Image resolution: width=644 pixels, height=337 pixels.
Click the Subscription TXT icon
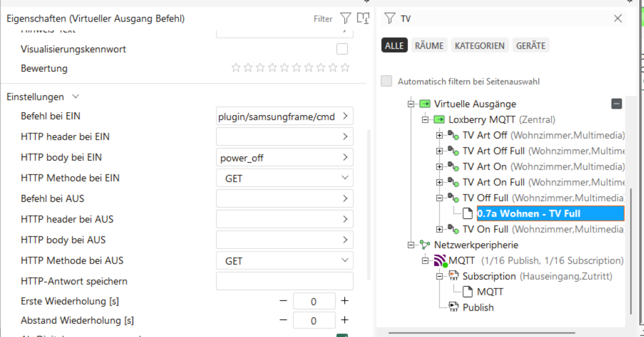[454, 276]
